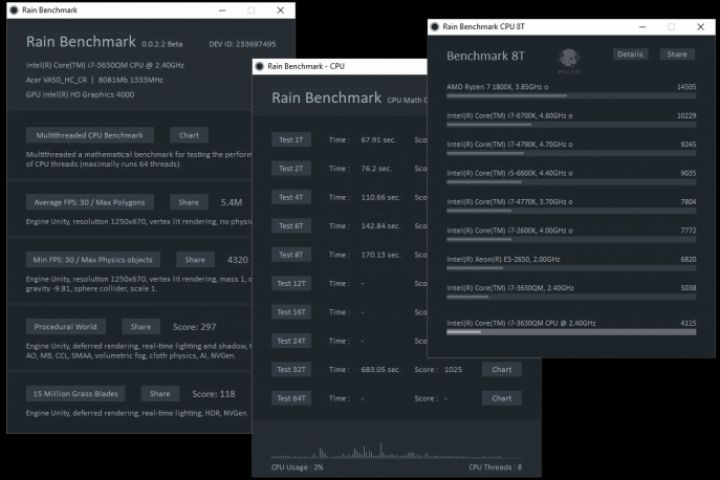
Task: Share the Benchmark 8T results
Action: pyautogui.click(x=677, y=54)
